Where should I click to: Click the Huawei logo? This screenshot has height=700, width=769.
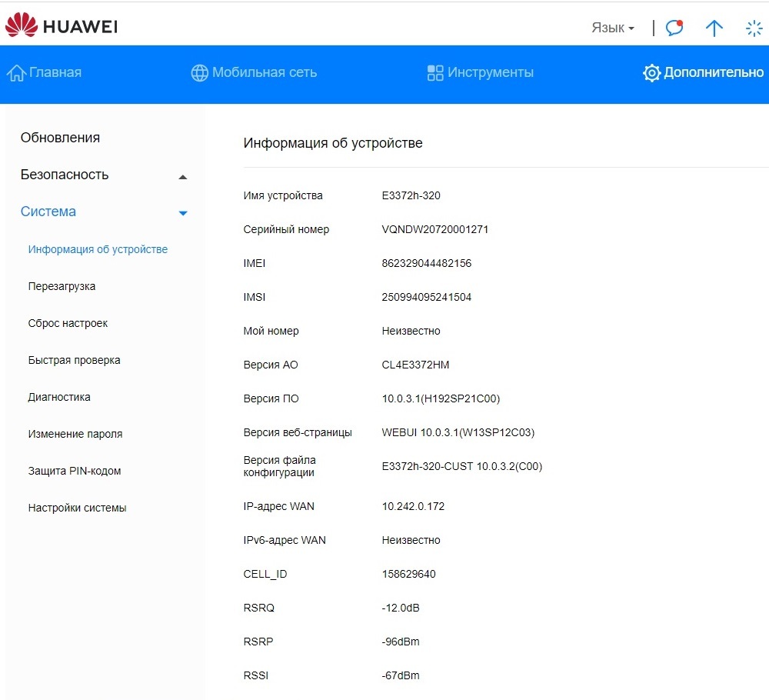(62, 25)
